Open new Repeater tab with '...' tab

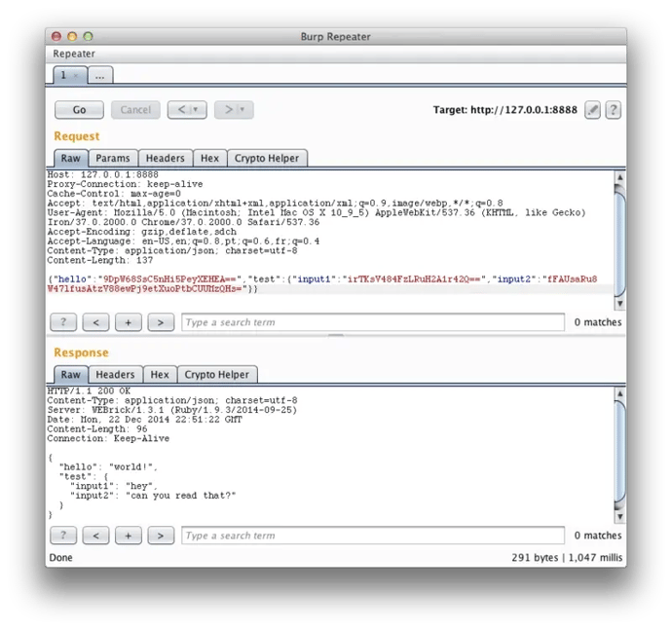point(100,75)
